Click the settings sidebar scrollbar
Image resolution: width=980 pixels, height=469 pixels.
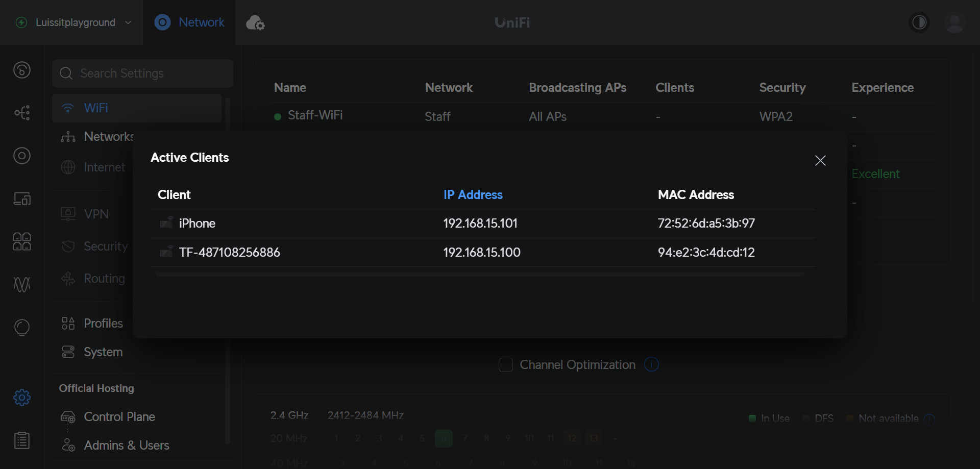click(x=228, y=270)
